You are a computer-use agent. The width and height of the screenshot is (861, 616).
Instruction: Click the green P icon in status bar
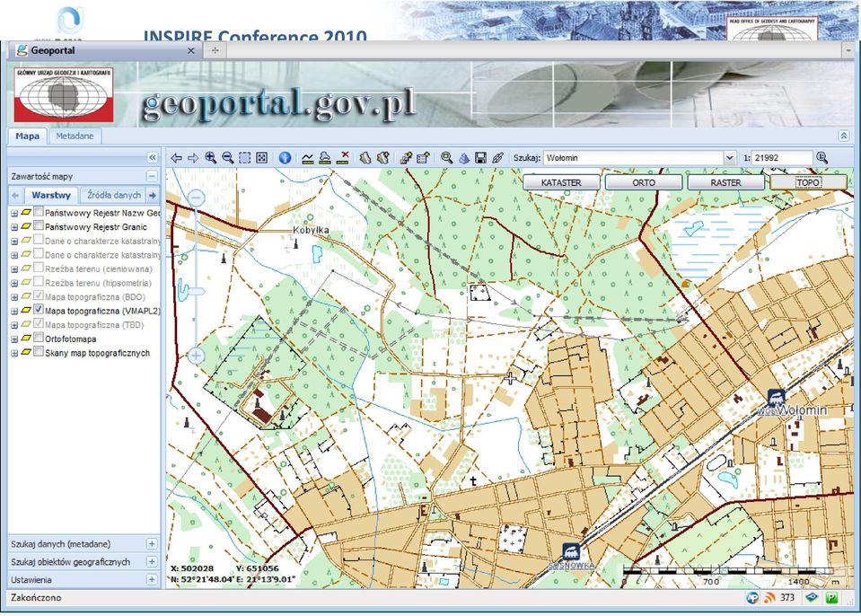tap(831, 597)
